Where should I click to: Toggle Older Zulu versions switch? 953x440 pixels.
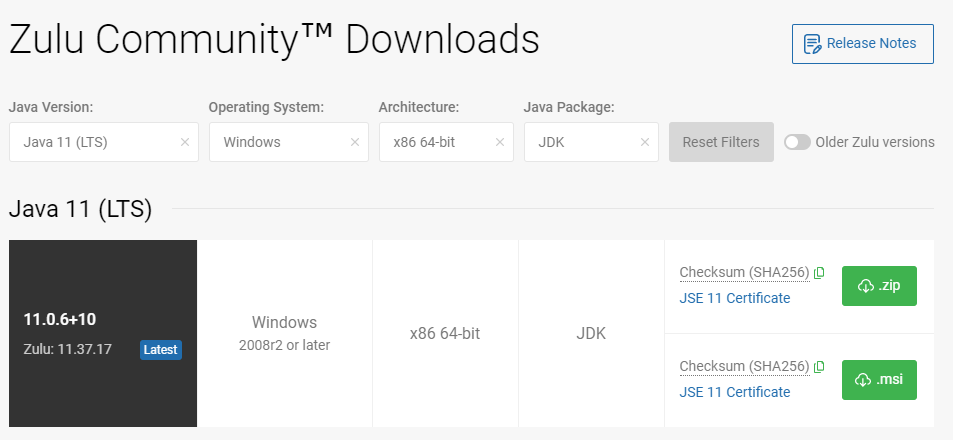tap(797, 142)
